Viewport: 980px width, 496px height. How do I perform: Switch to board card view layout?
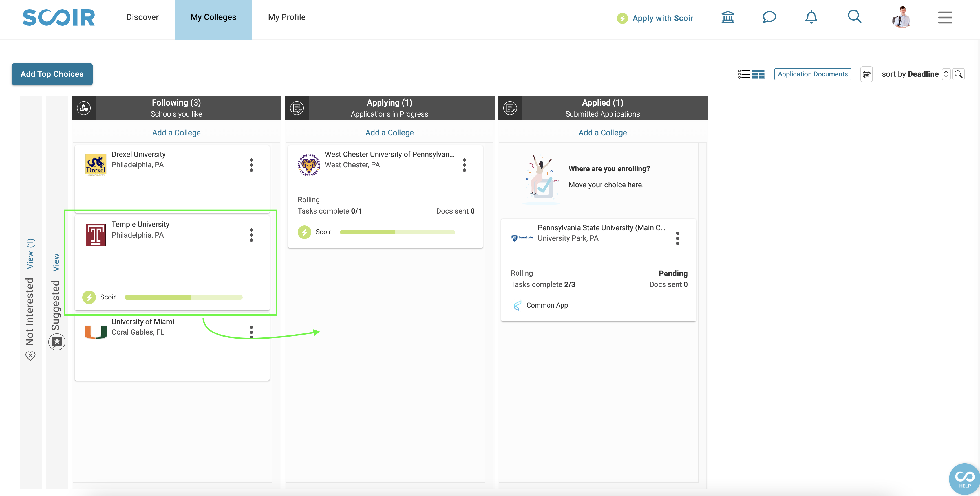(x=758, y=74)
